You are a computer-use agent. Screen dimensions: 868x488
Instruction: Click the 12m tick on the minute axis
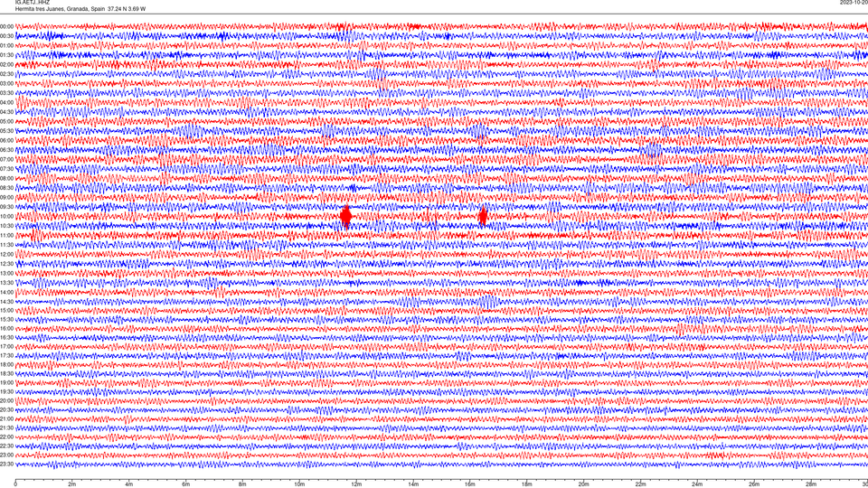point(356,484)
